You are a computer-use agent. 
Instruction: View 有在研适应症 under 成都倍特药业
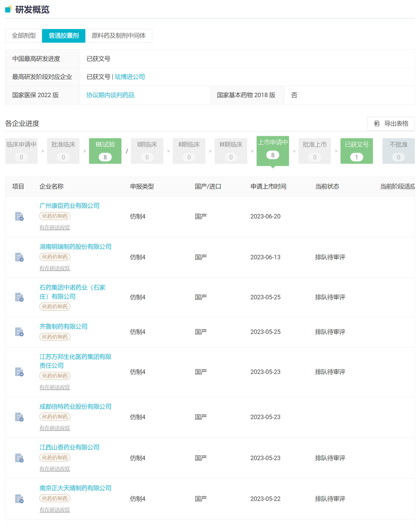(55, 428)
